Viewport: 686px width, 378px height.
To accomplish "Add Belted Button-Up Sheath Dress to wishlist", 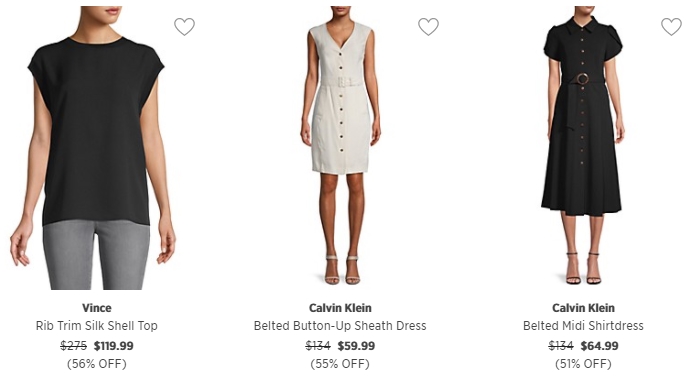I will coord(428,27).
